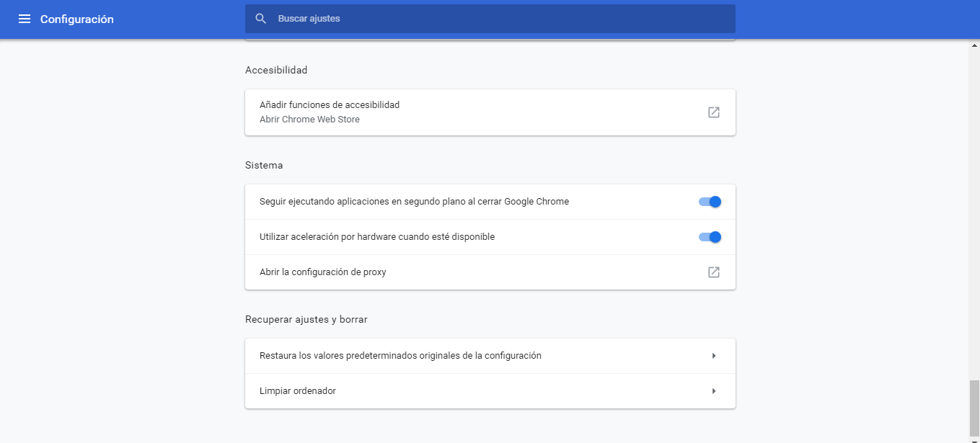Viewport: 980px width, 443px height.
Task: Click the 'Abrir Chrome Web Store' subtitle
Action: 309,120
